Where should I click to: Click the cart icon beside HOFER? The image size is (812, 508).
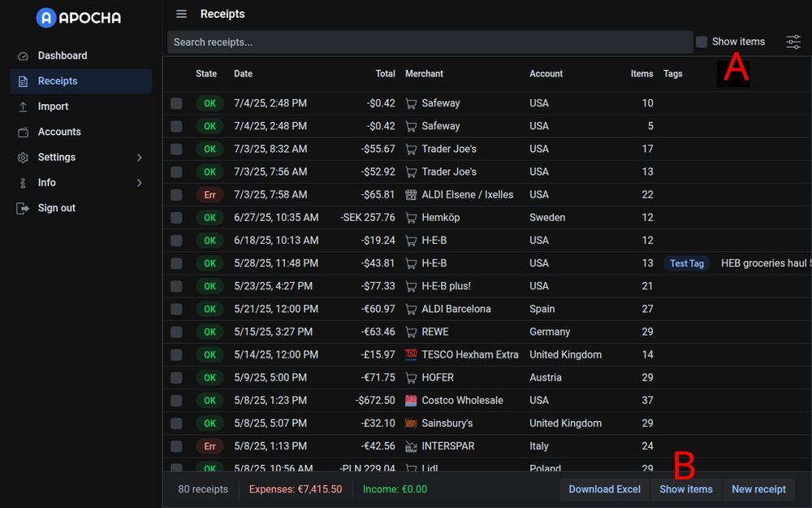tap(411, 378)
